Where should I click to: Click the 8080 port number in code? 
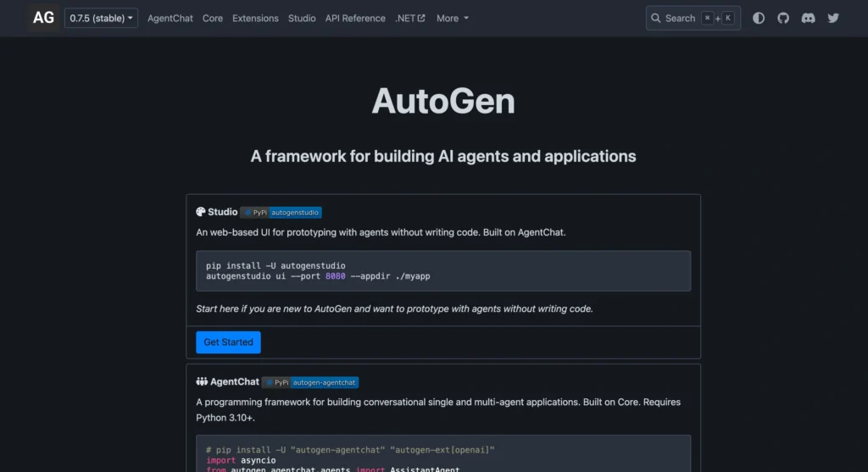pos(335,276)
